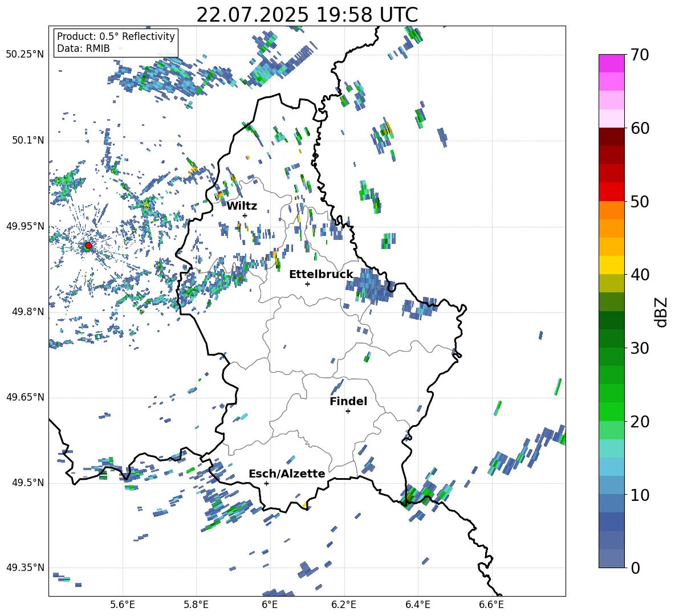Click the colorbar 70 tick label
Screen dimensions: 675x616
(640, 55)
